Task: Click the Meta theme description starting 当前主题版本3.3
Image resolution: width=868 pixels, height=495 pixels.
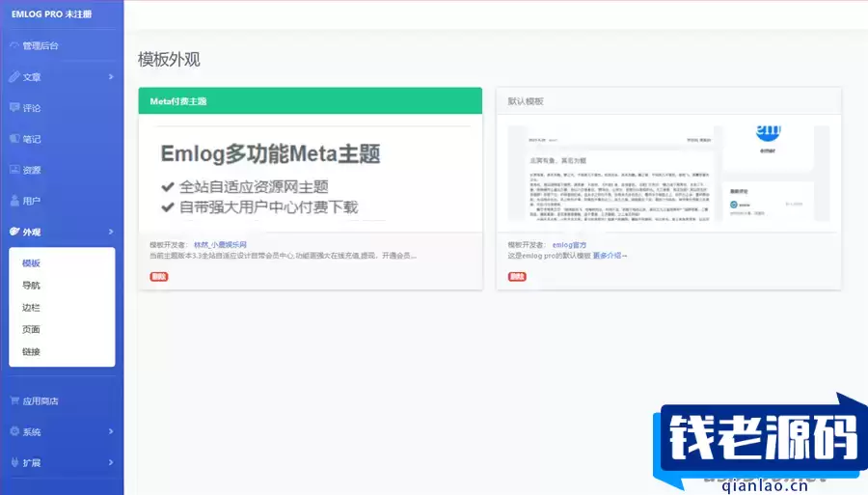Action: (x=283, y=256)
